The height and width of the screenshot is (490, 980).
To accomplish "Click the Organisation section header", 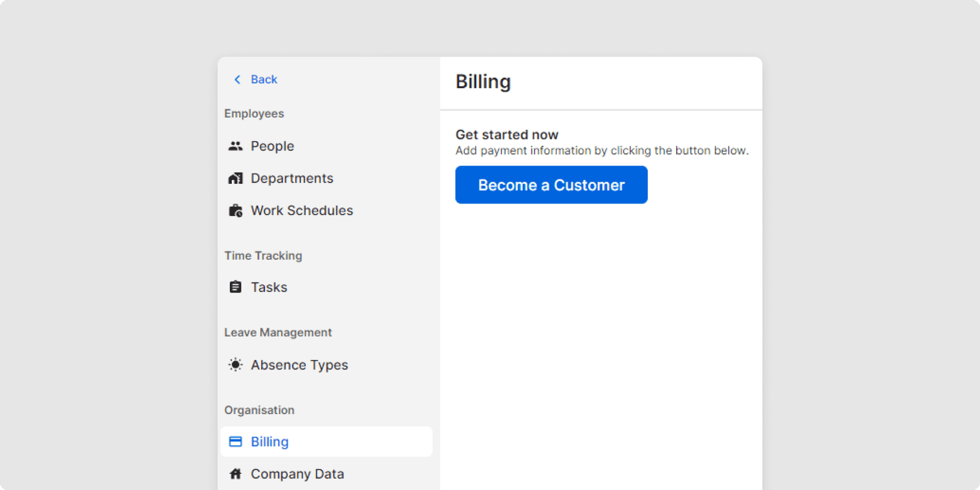I will pyautogui.click(x=259, y=410).
